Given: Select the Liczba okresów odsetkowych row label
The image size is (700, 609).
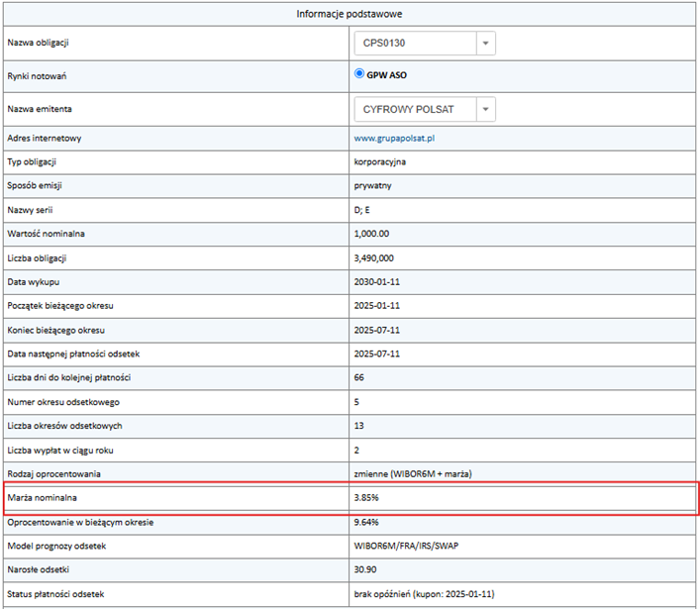Looking at the screenshot, I should [65, 426].
